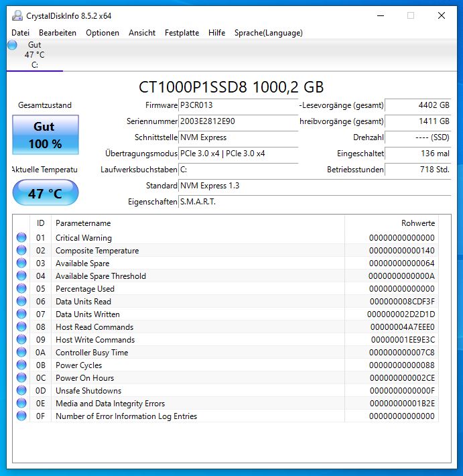Click the Gesamtzustand label
The height and width of the screenshot is (476, 463).
(45, 105)
